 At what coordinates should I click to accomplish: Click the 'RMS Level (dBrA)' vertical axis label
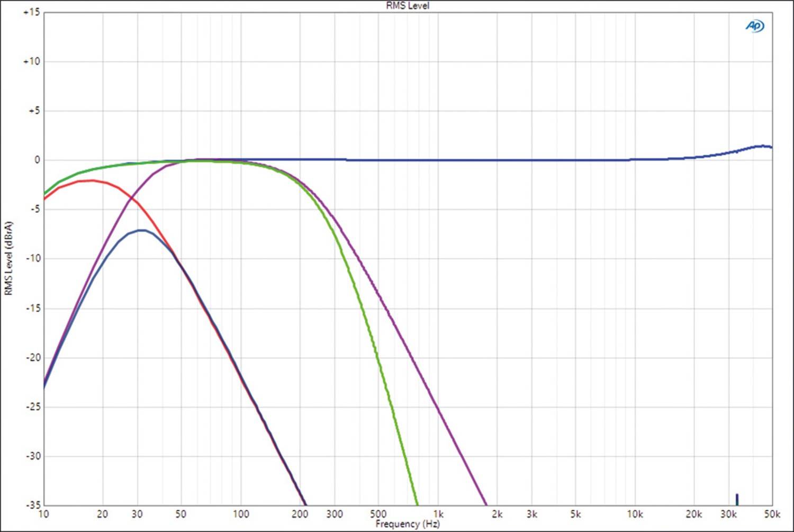8,258
